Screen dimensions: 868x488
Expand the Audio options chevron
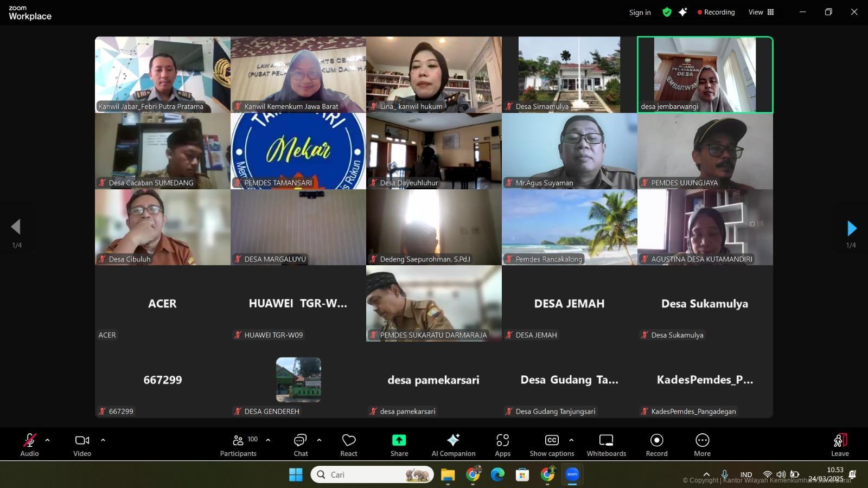48,440
